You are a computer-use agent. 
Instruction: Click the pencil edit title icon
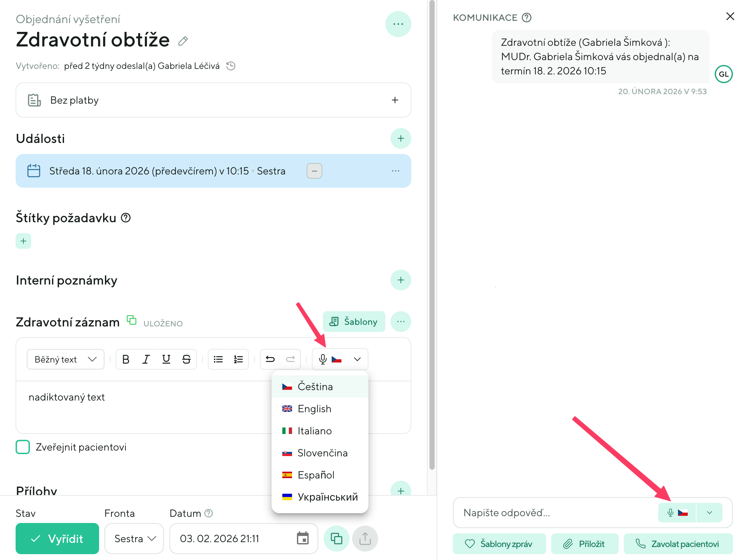point(183,41)
